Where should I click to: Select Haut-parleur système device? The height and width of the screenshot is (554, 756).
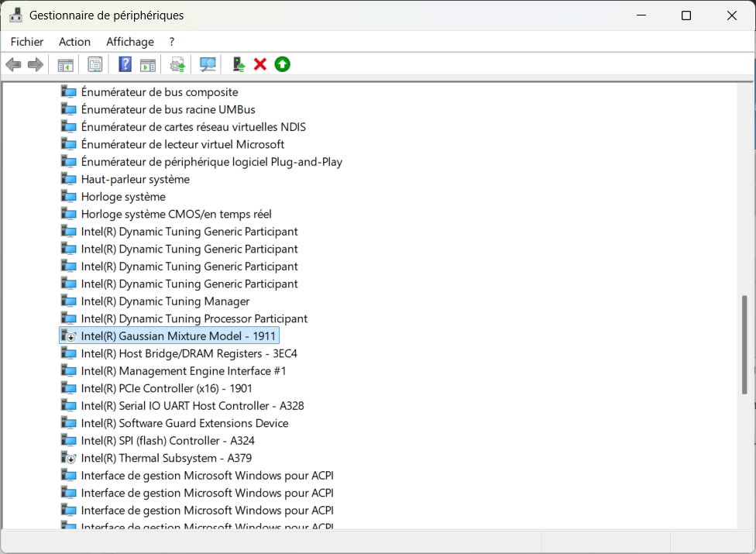tap(136, 179)
